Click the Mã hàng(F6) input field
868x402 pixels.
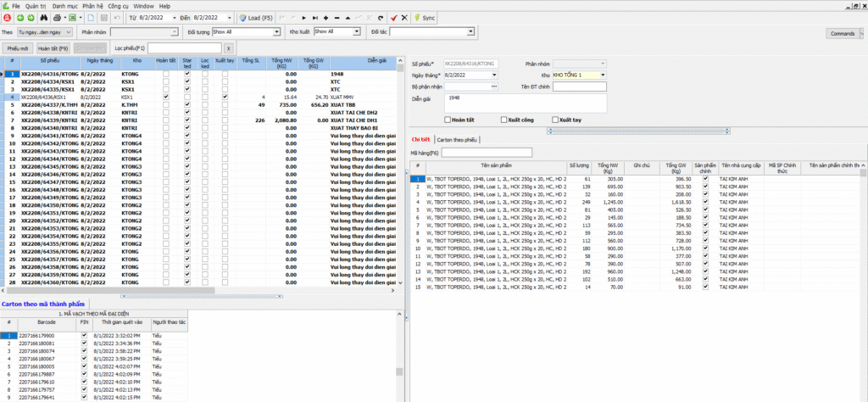click(487, 152)
